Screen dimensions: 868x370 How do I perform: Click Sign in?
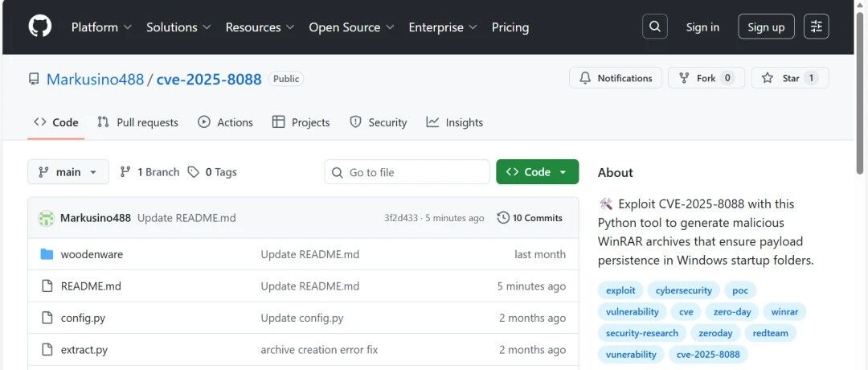point(702,27)
